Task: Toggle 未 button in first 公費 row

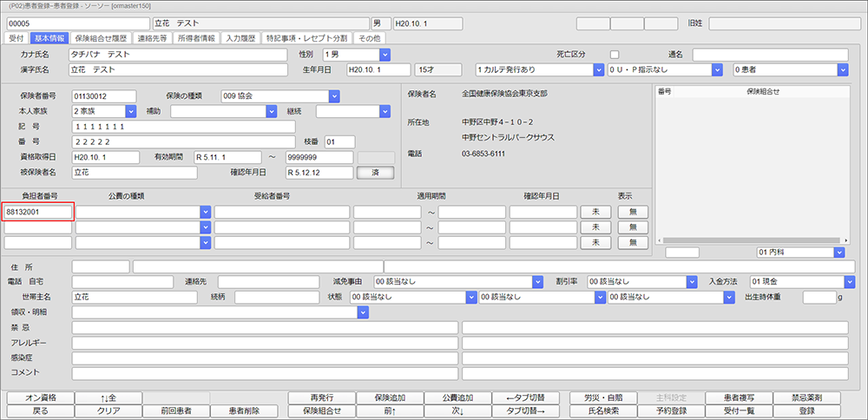Action: [x=596, y=212]
